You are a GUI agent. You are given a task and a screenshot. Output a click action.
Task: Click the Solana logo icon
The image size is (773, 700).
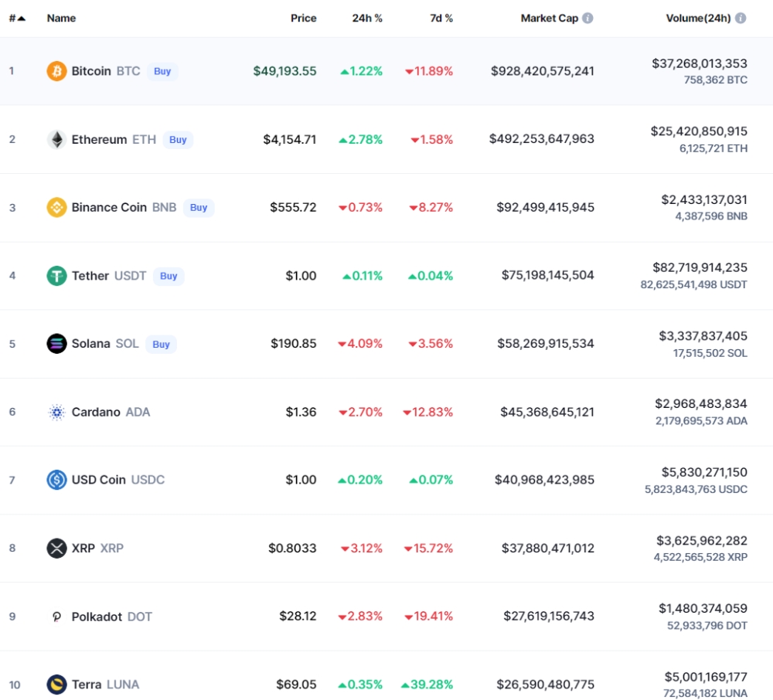56,344
